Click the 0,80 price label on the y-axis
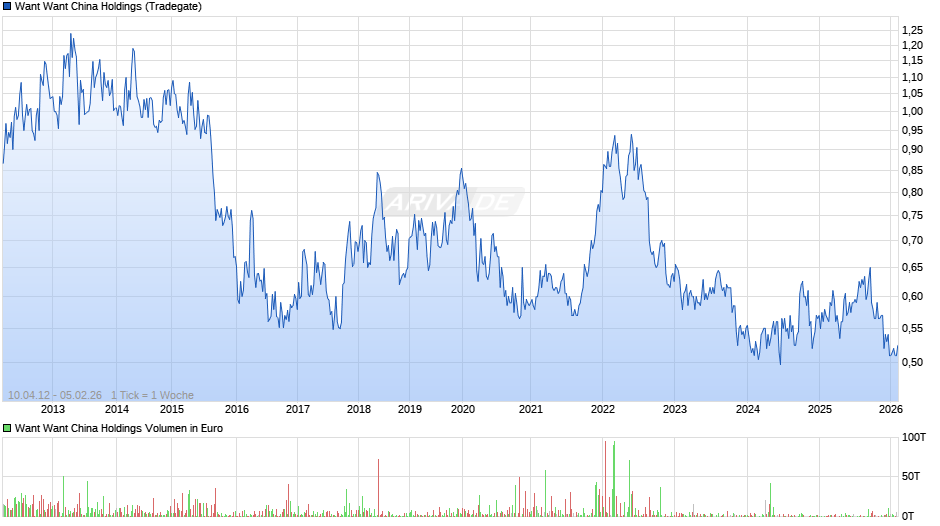940x526 pixels. pos(912,192)
